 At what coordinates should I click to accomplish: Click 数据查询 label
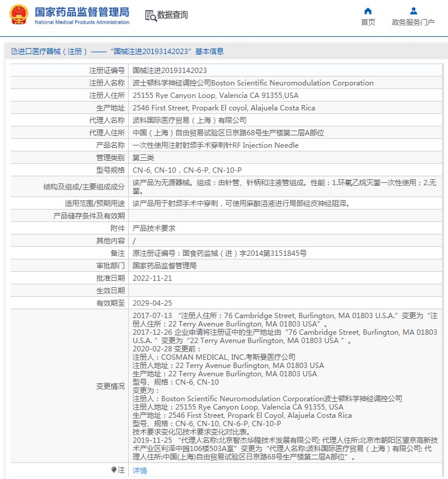[172, 15]
